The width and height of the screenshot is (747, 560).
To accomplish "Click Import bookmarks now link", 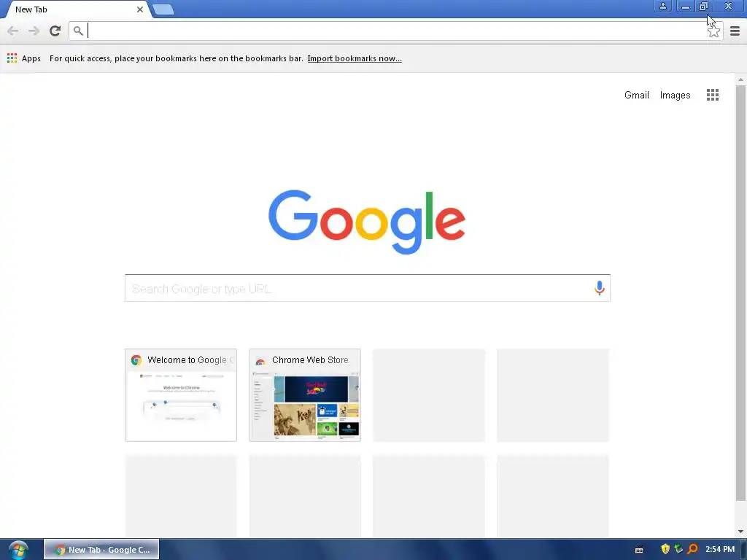I will (355, 58).
